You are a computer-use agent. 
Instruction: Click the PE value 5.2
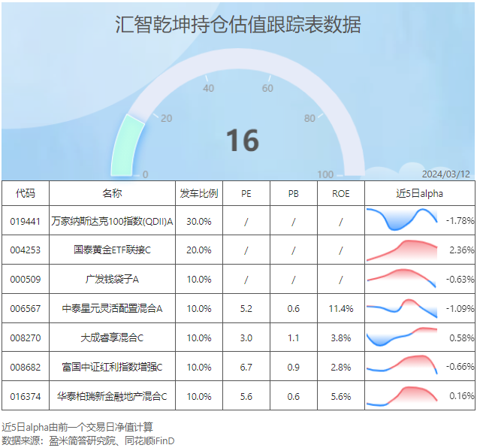click(246, 309)
